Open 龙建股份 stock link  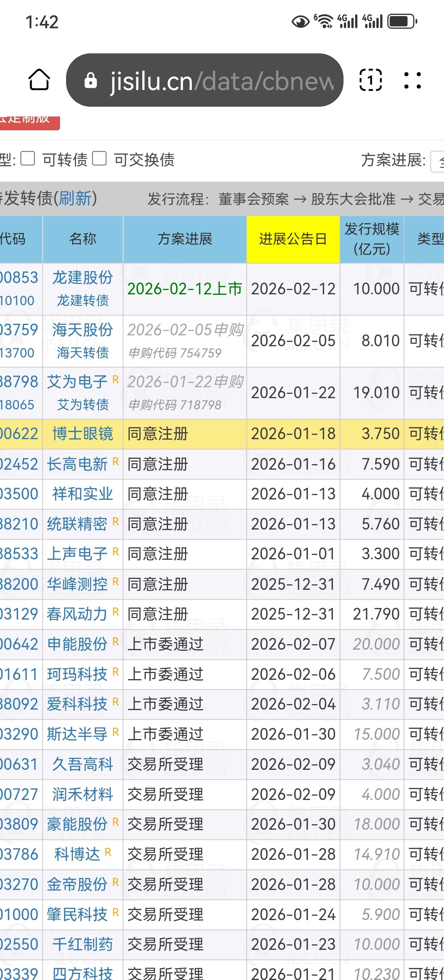82,278
